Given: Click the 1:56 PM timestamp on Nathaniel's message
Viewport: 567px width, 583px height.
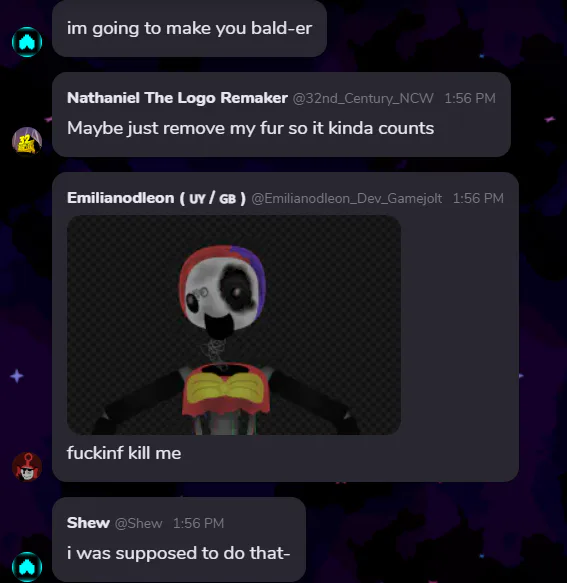Looking at the screenshot, I should 470,99.
